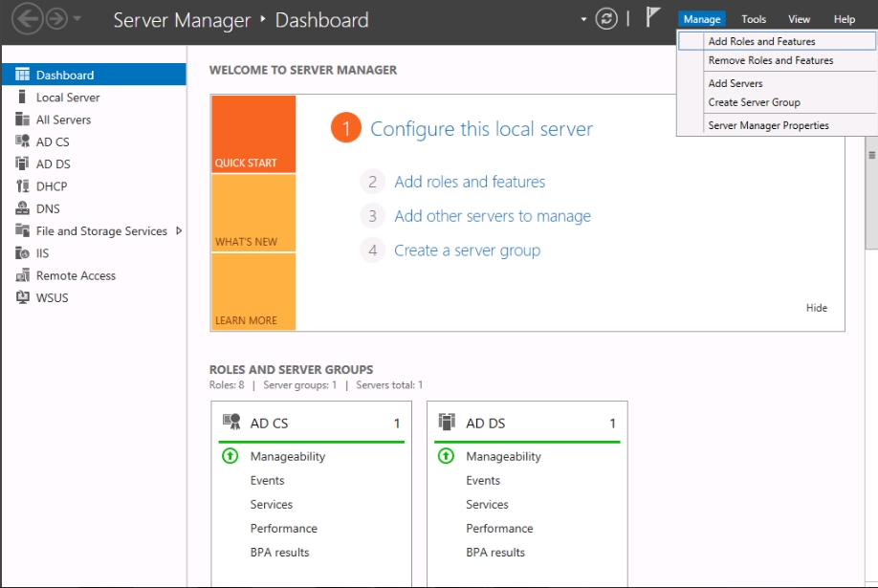Image resolution: width=878 pixels, height=588 pixels.
Task: Click Create a server group link
Action: point(467,250)
